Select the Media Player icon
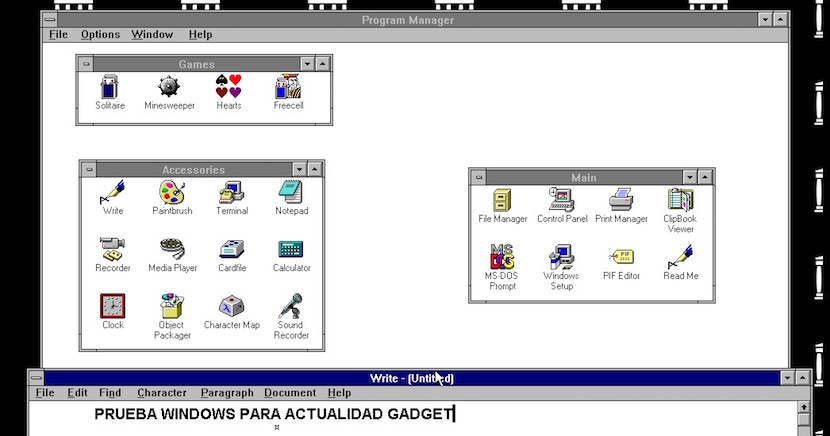The height and width of the screenshot is (436, 830). point(173,249)
